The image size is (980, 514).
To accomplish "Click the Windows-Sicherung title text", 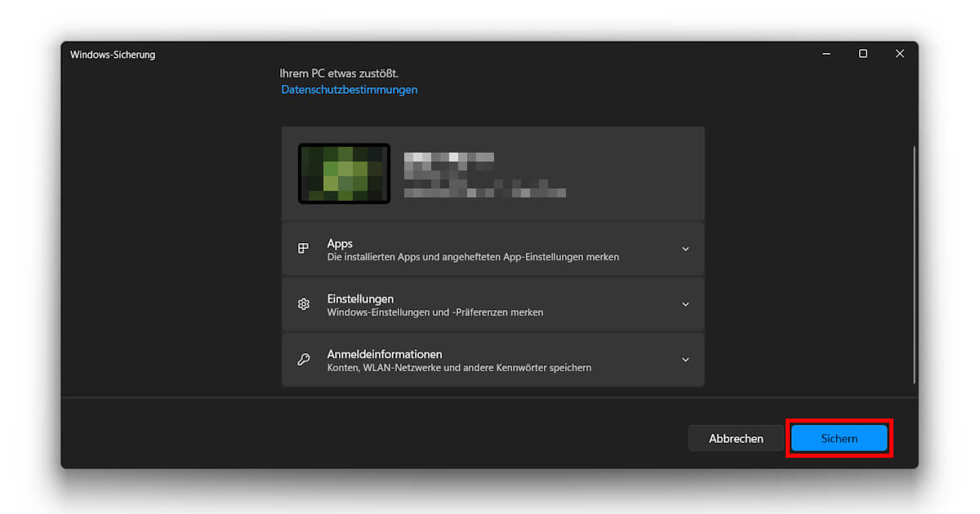I will 113,55.
